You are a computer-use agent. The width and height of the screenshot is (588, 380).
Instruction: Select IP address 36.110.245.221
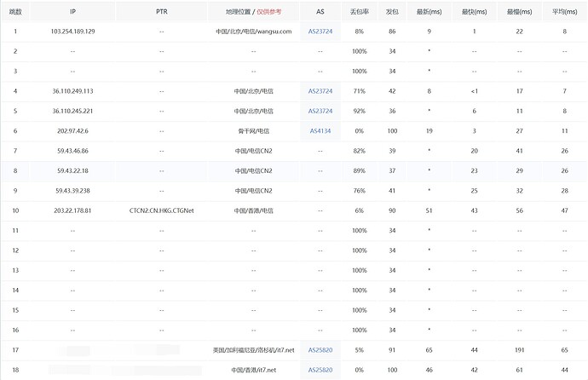coord(72,111)
